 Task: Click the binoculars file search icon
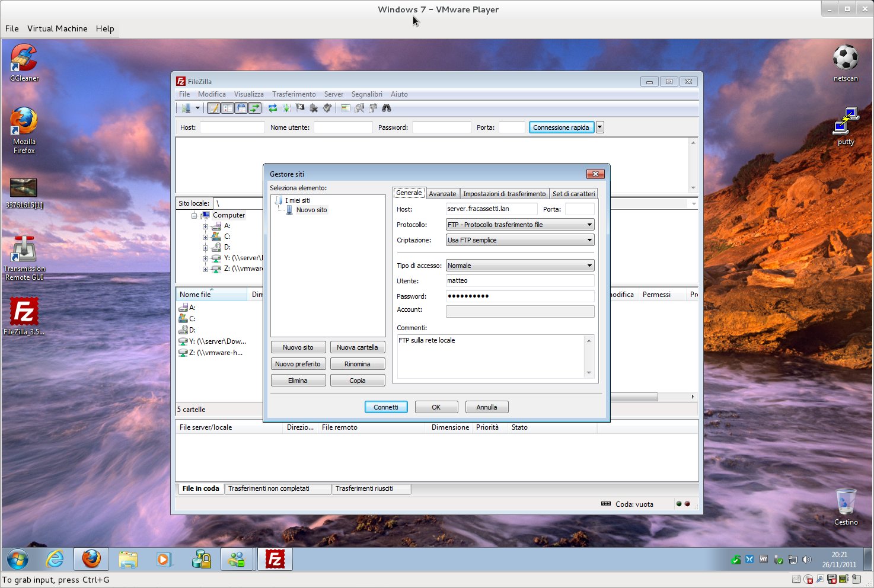387,108
